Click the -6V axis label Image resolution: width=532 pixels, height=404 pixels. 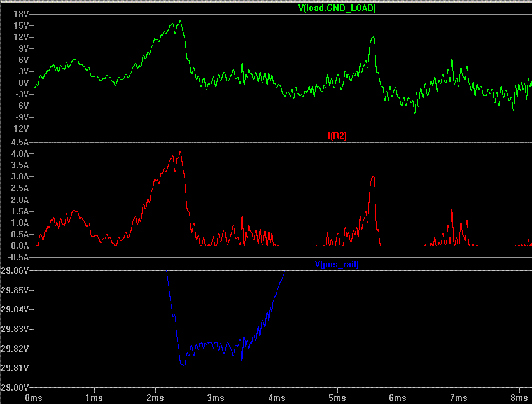[x=22, y=106]
